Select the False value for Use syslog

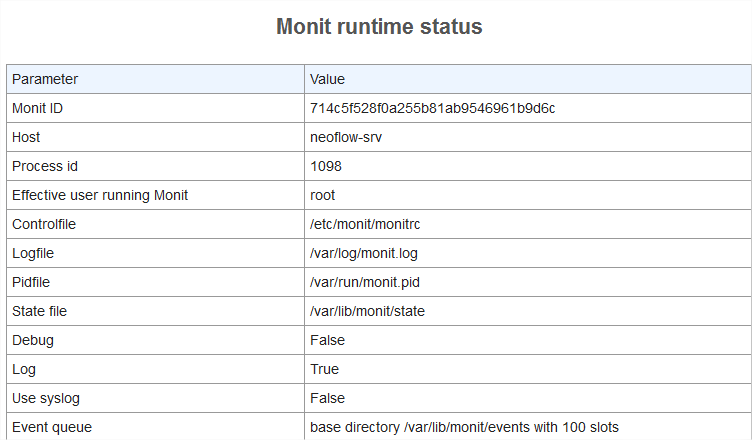click(x=327, y=398)
